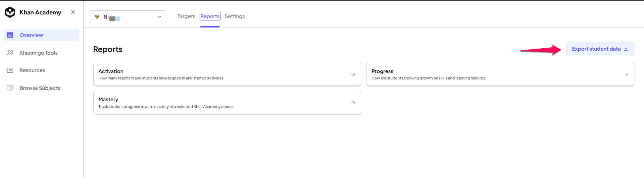The image size is (644, 177).
Task: Click the arrow icon on the Mastery card
Action: coord(353,103)
